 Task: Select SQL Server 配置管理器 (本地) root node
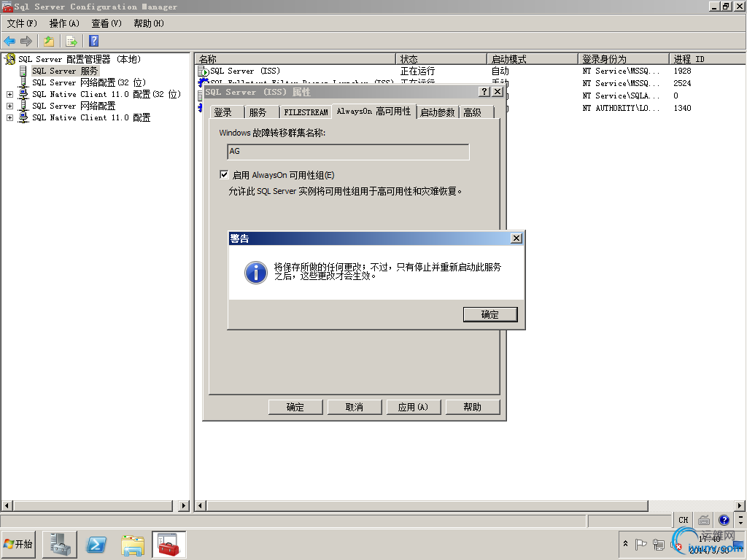click(79, 59)
